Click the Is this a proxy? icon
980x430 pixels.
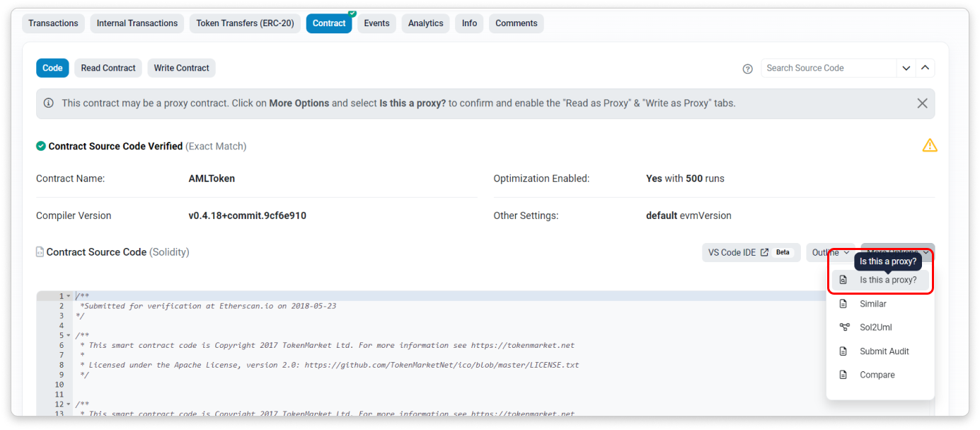843,280
